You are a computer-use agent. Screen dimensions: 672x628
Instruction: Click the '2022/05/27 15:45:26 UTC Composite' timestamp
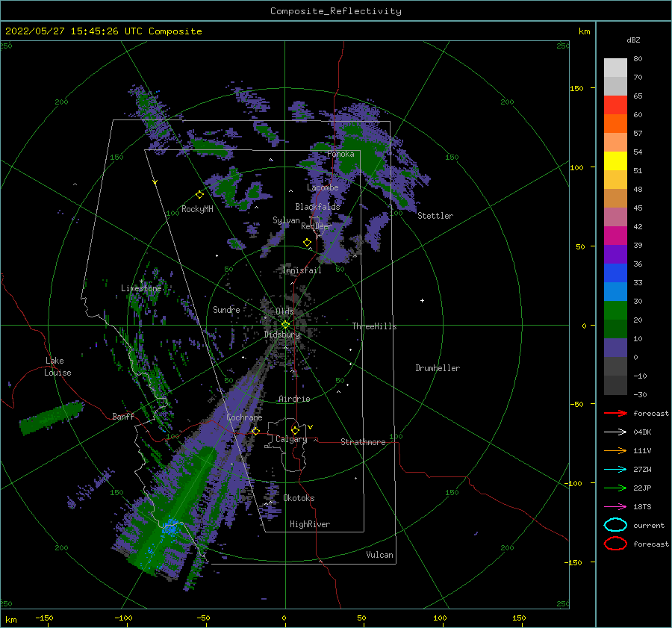[x=103, y=31]
